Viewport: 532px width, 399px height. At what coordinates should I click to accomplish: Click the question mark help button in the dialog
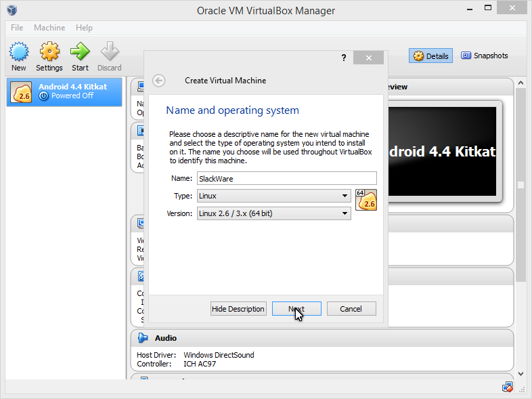click(344, 58)
